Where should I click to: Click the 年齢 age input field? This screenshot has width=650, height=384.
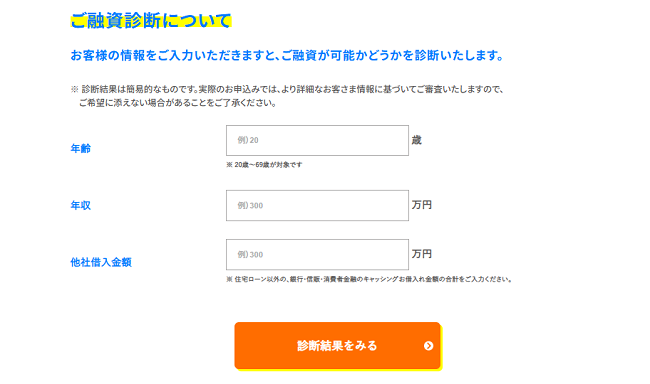coord(317,141)
